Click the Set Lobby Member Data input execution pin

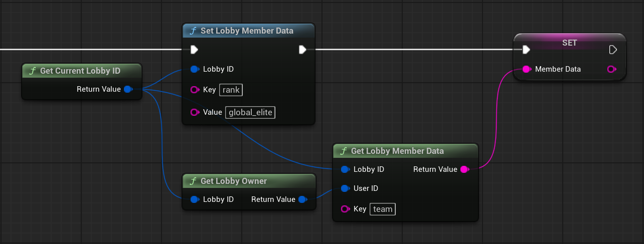tap(194, 50)
